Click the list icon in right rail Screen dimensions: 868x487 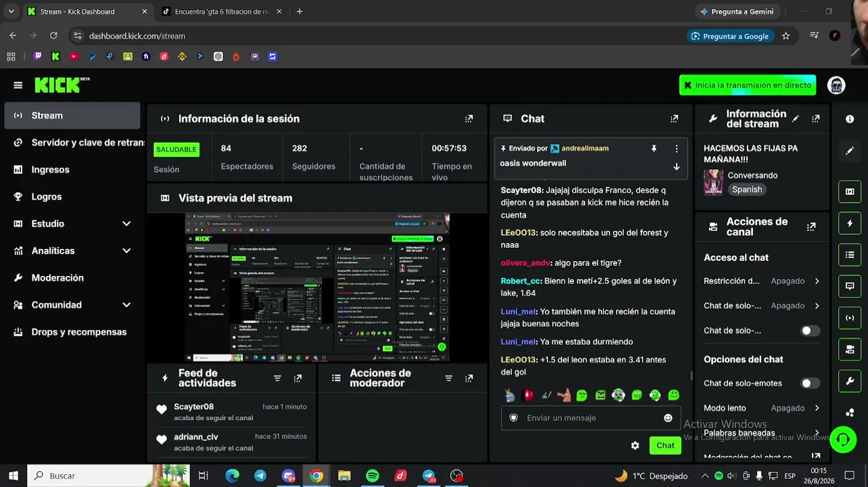[x=850, y=255]
